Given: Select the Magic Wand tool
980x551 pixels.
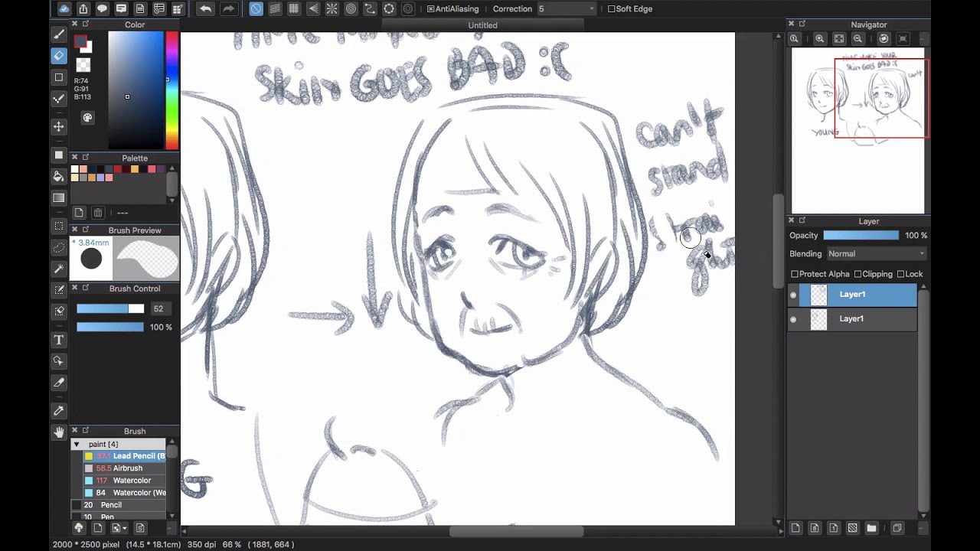Looking at the screenshot, I should 59,269.
